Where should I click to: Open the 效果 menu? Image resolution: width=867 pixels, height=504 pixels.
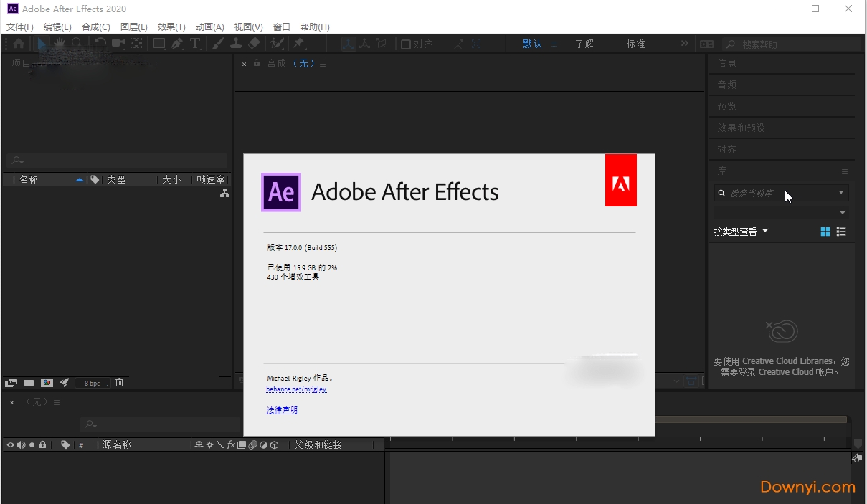(171, 27)
